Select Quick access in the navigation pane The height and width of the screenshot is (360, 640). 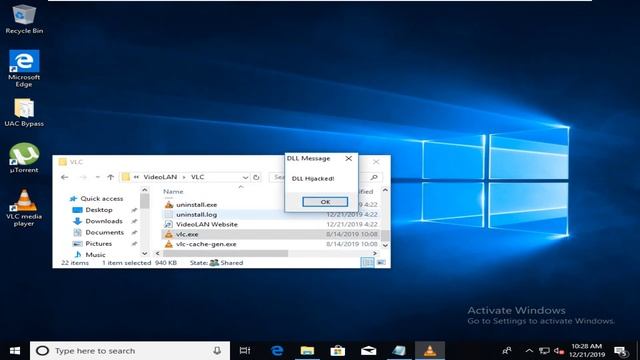click(x=102, y=198)
